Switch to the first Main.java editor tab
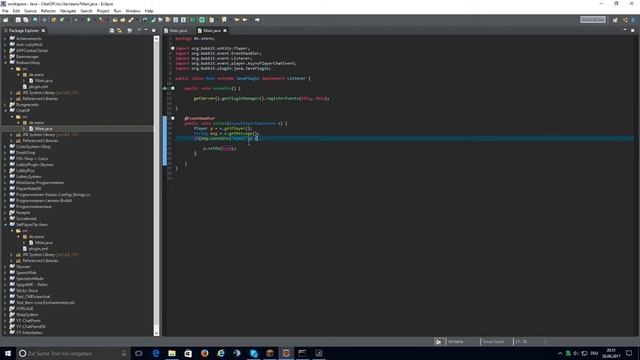Viewport: 640px width, 360px height. [x=176, y=31]
